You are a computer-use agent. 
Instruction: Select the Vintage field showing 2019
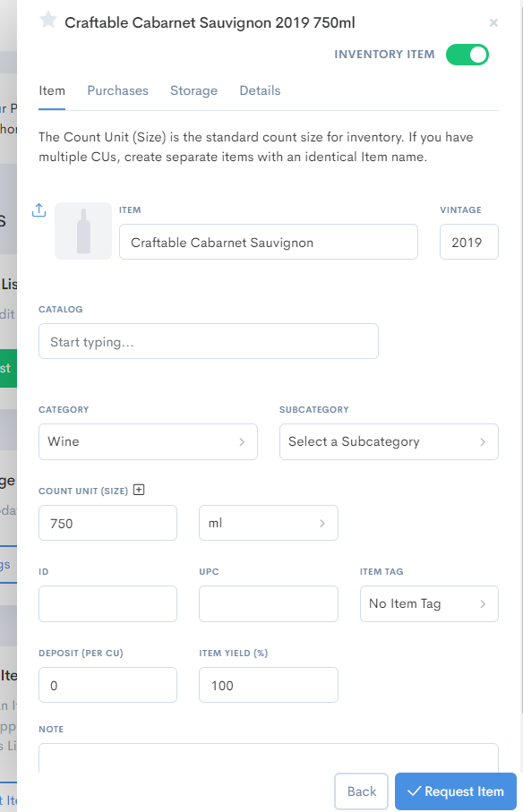(x=468, y=241)
